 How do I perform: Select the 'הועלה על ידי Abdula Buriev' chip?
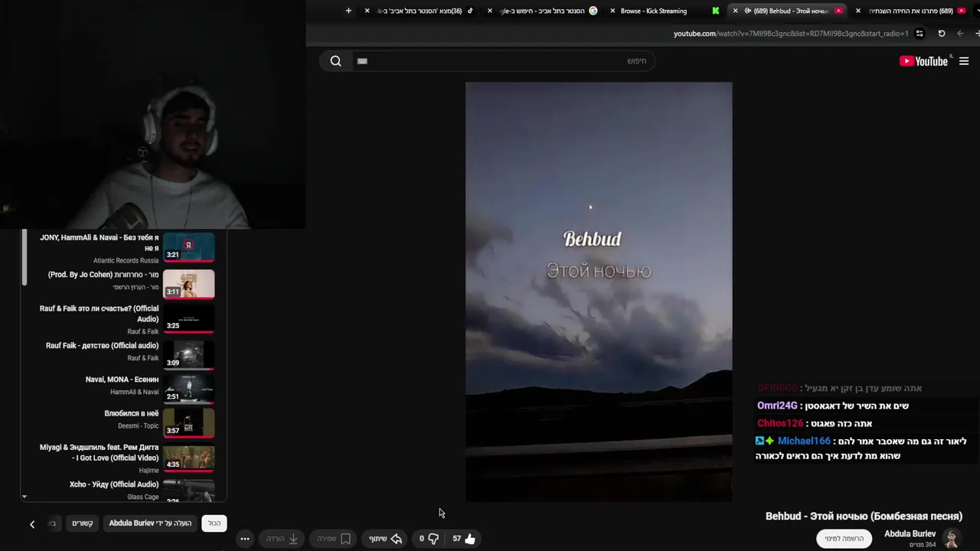[x=150, y=523]
